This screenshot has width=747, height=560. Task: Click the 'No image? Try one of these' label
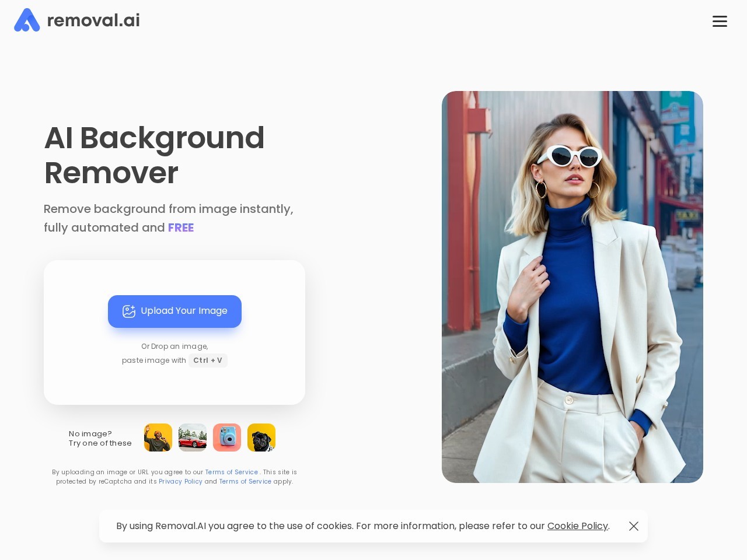[x=100, y=439]
